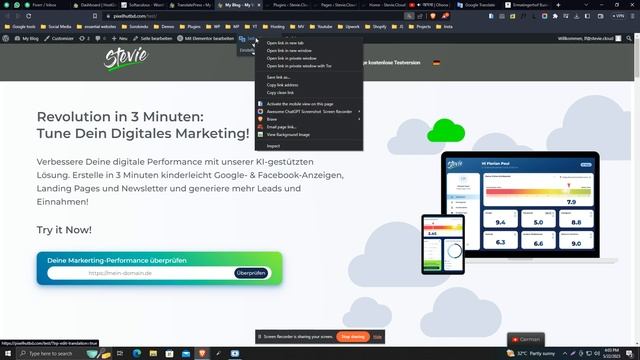This screenshot has height=360, width=640.
Task: Click Brave browser taskbar icon
Action: (x=202, y=353)
